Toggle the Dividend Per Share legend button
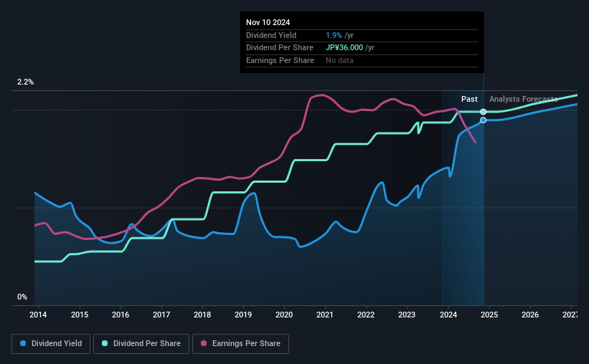This screenshot has width=589, height=364. click(141, 344)
